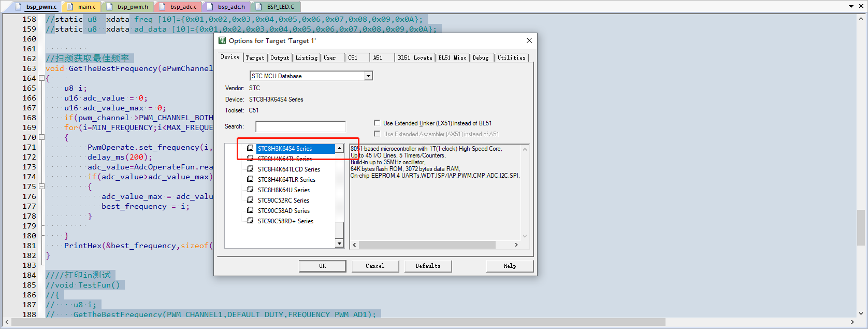
Task: Click the chip icon beside STC90C58AD Series
Action: [250, 210]
